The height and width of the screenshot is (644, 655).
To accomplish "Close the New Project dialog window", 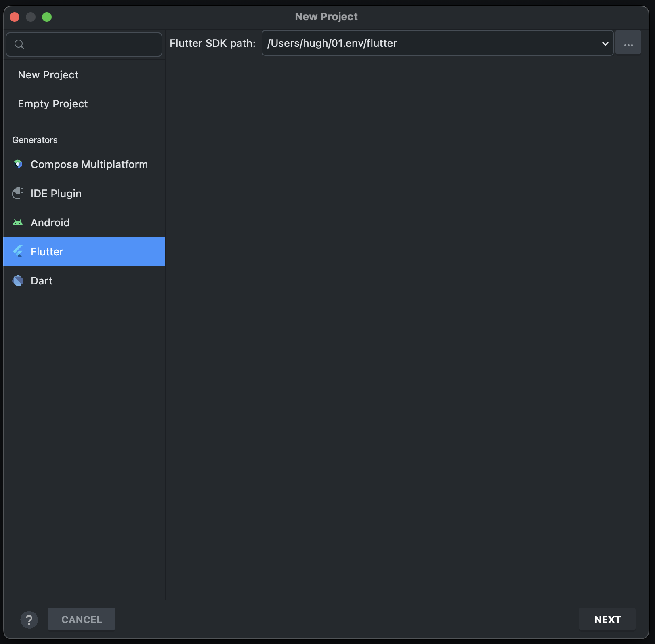I will (15, 17).
